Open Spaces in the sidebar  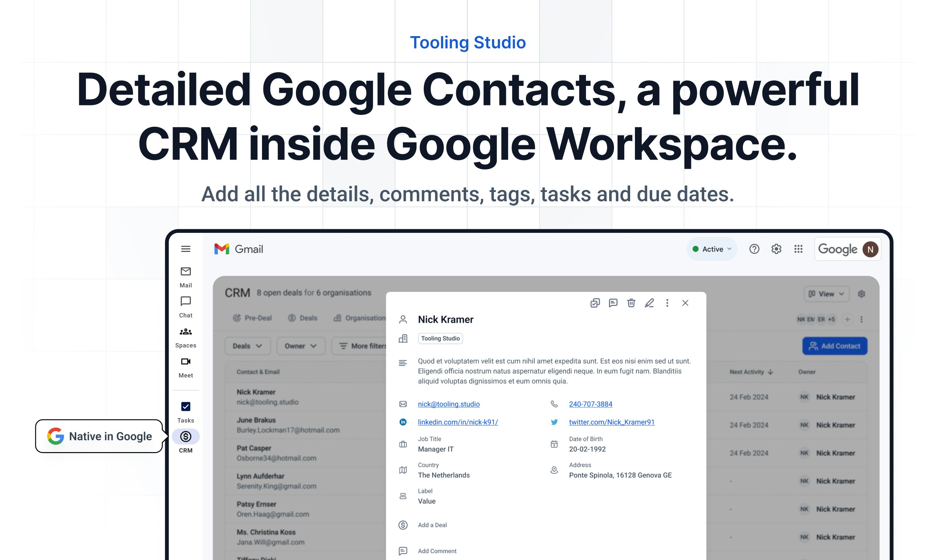point(186,338)
